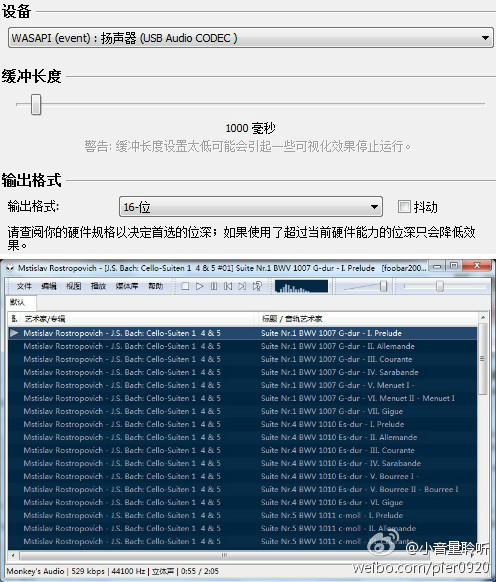Viewport: 496px width, 582px height.
Task: Minimize the foobar2000 window
Action: point(437,266)
